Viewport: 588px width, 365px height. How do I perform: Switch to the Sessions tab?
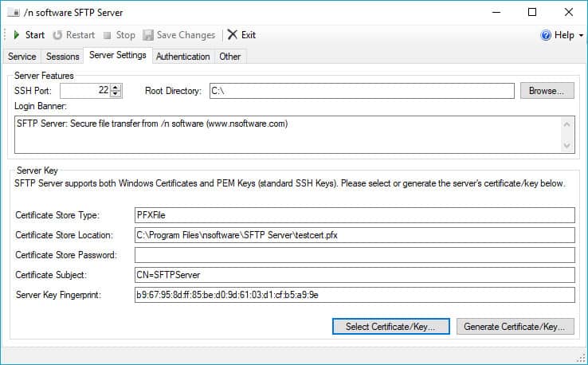pos(62,57)
